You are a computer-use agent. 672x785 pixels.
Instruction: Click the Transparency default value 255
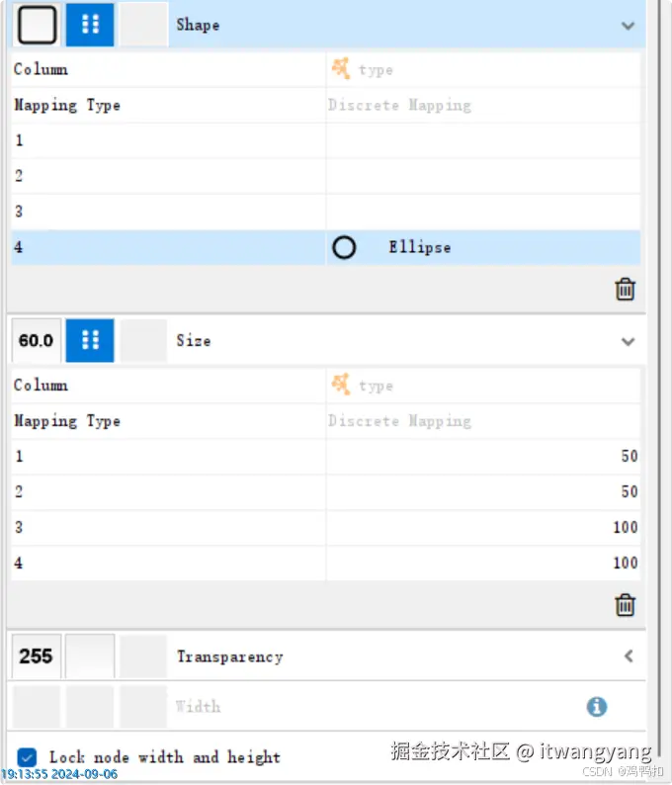(37, 656)
